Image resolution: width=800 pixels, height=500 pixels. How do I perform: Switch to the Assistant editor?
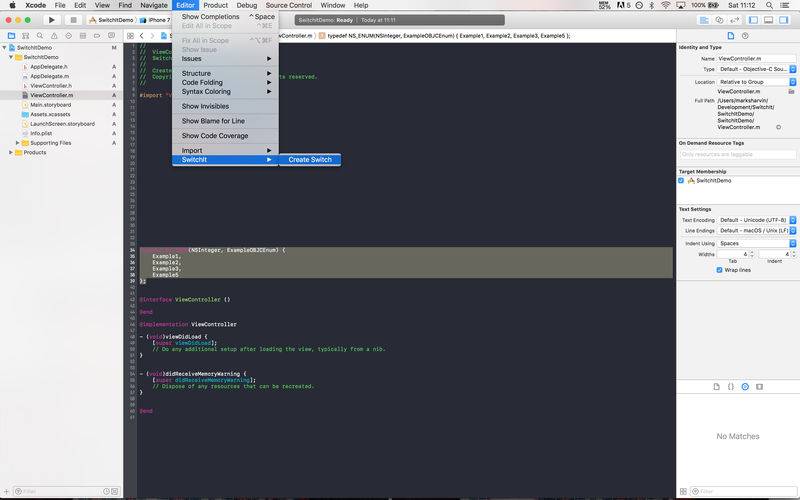coord(719,20)
